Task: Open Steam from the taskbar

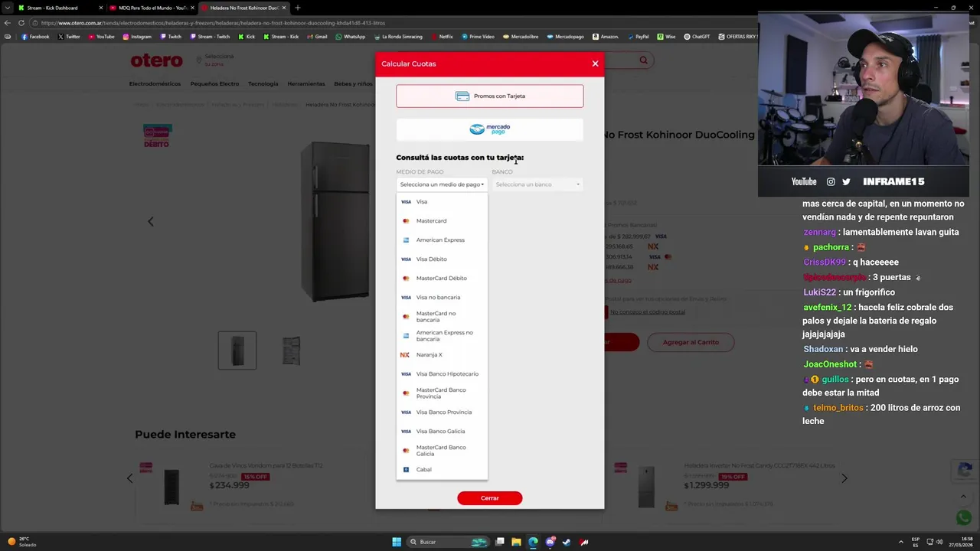Action: pyautogui.click(x=567, y=542)
